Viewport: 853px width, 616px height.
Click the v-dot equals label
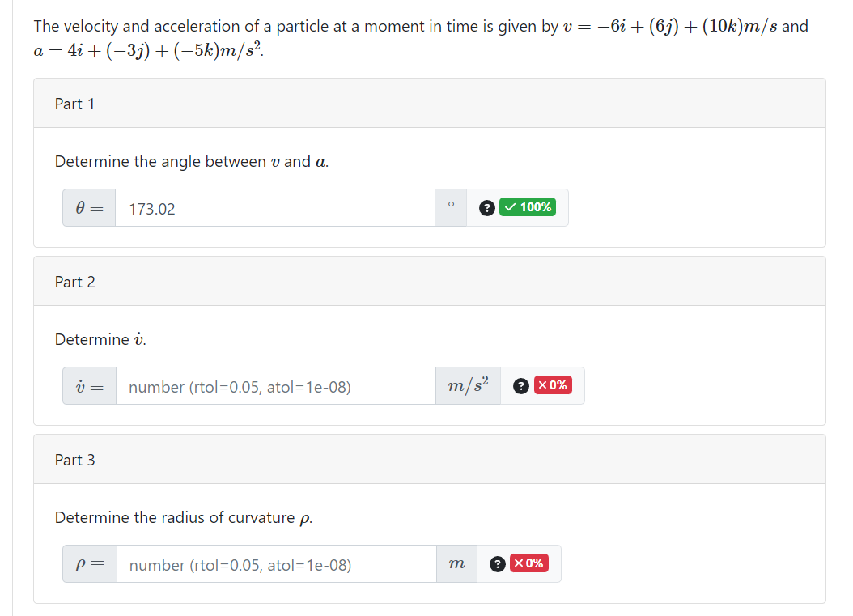click(89, 385)
